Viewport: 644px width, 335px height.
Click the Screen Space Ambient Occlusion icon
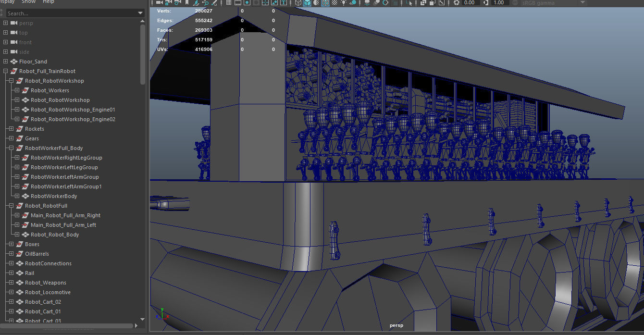click(x=367, y=3)
